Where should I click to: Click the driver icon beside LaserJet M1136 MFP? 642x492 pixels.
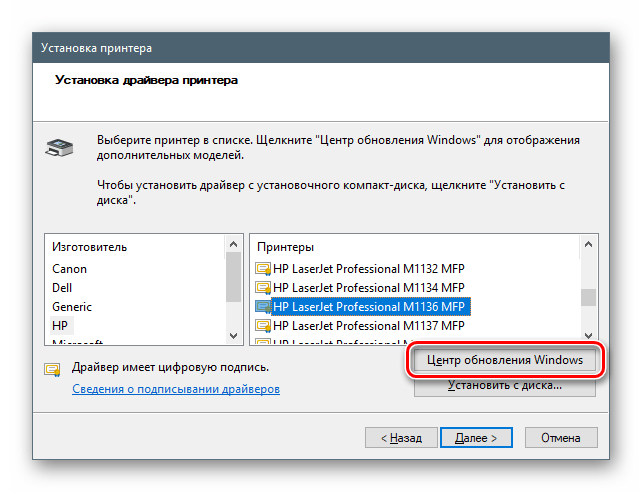click(264, 307)
